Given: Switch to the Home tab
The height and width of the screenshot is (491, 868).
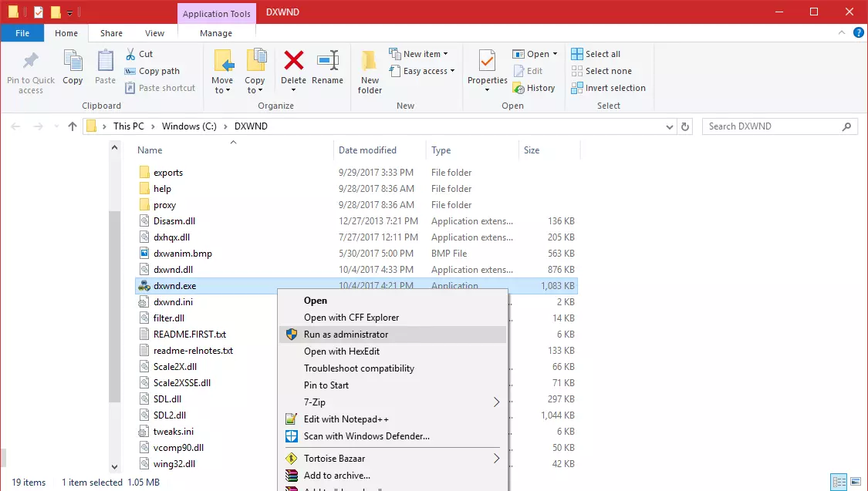Looking at the screenshot, I should click(x=66, y=33).
